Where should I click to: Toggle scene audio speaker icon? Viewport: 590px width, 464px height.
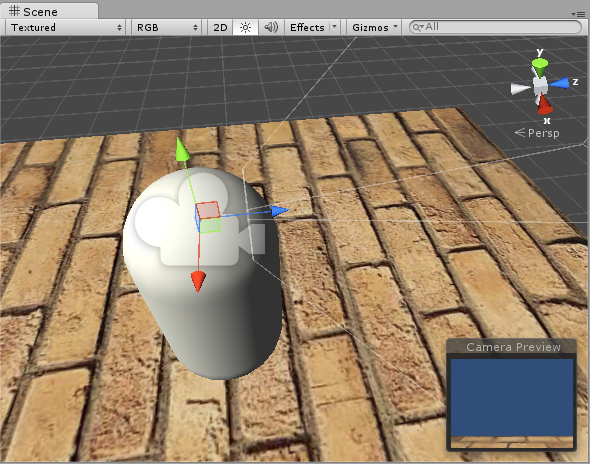point(271,27)
